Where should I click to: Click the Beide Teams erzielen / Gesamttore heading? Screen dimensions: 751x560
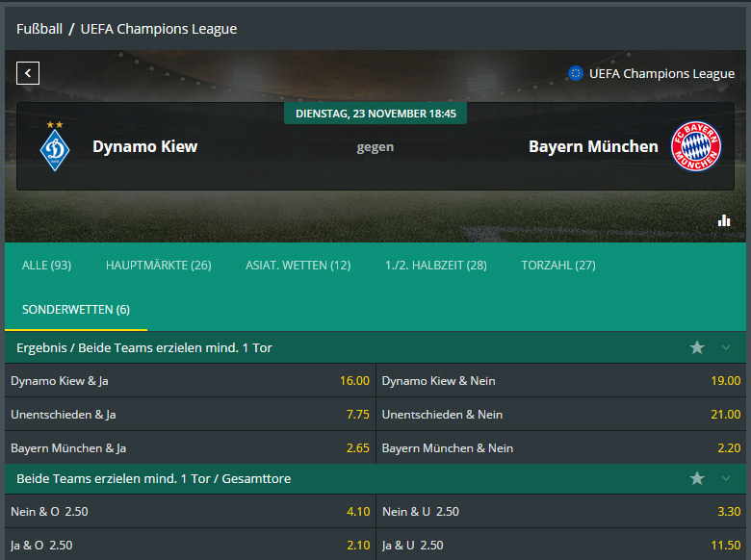click(x=154, y=478)
